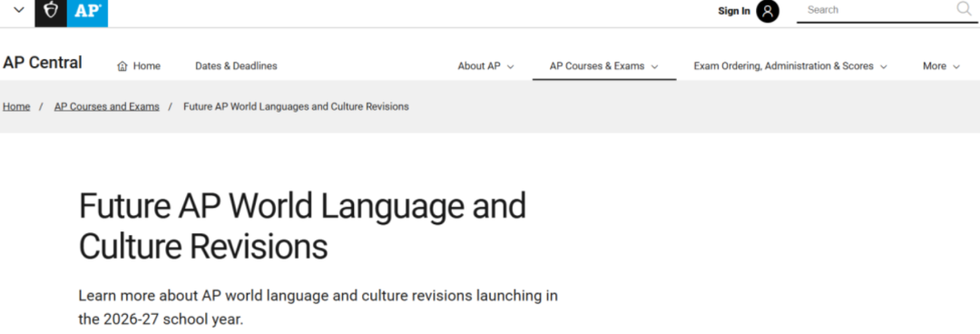Open Dates & Deadlines menu item
Screen dimensions: 980x334
[x=236, y=65]
